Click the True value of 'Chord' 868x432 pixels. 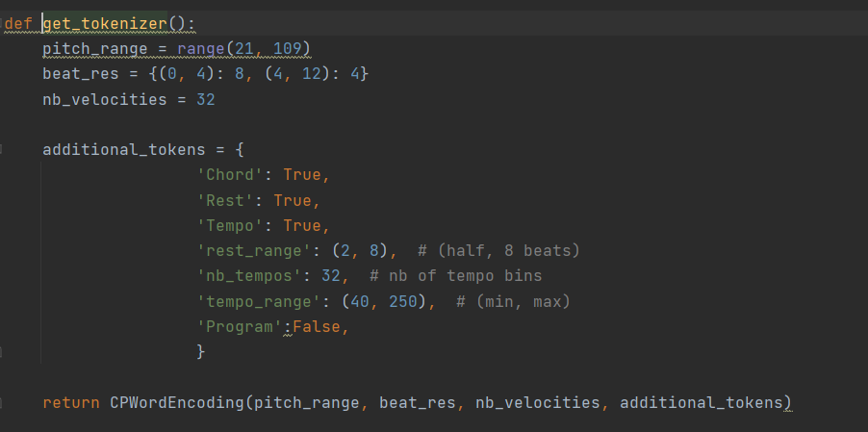pyautogui.click(x=302, y=175)
